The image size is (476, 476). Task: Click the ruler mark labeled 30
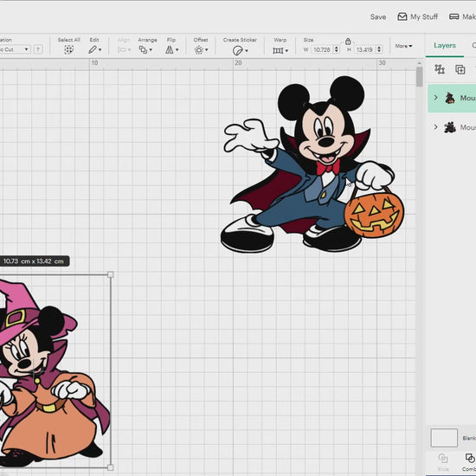382,63
